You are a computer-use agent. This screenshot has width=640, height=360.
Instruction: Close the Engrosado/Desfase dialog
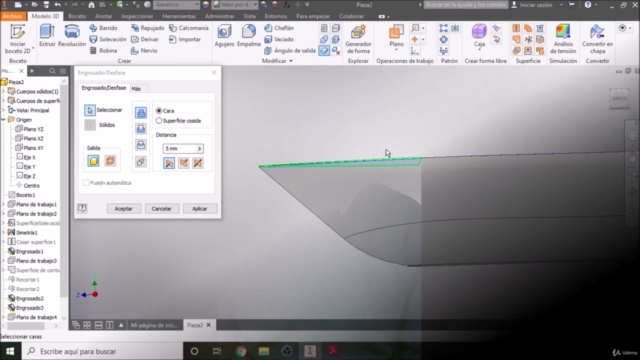(x=214, y=73)
